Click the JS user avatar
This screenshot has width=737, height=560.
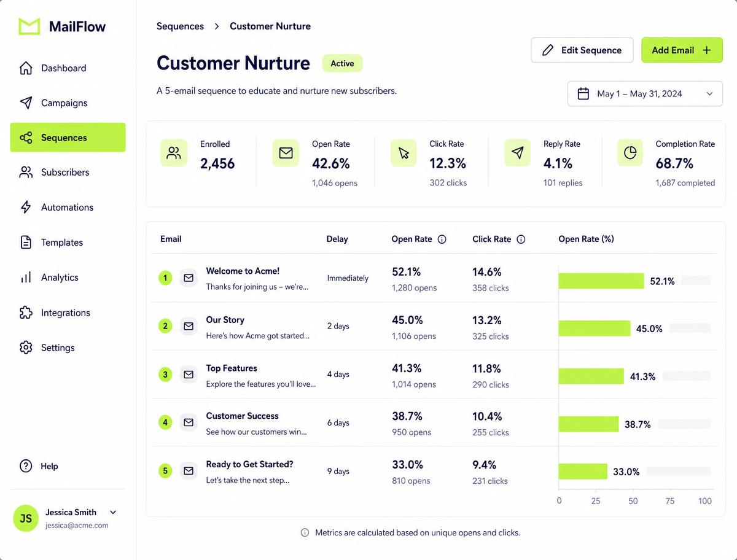pyautogui.click(x=26, y=519)
